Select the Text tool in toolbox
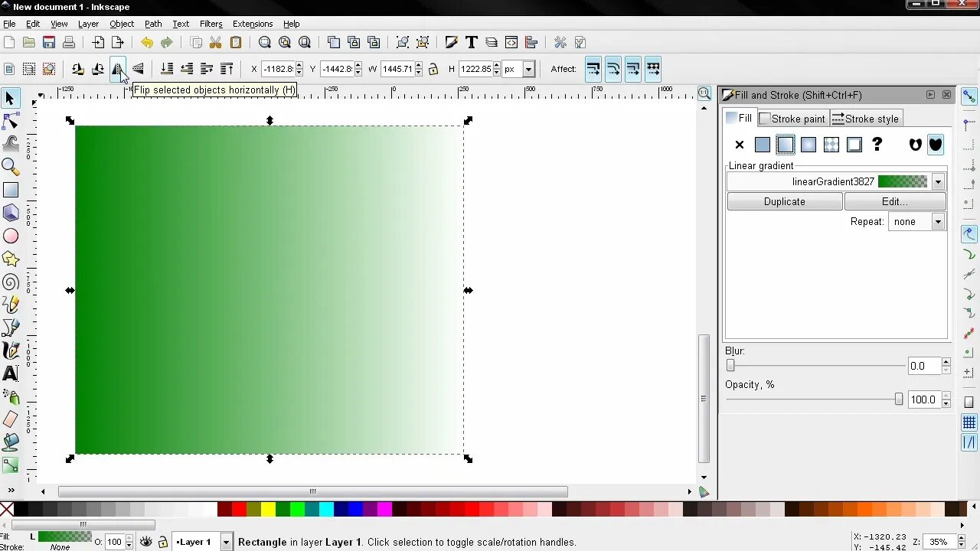This screenshot has width=980, height=551. [x=10, y=373]
